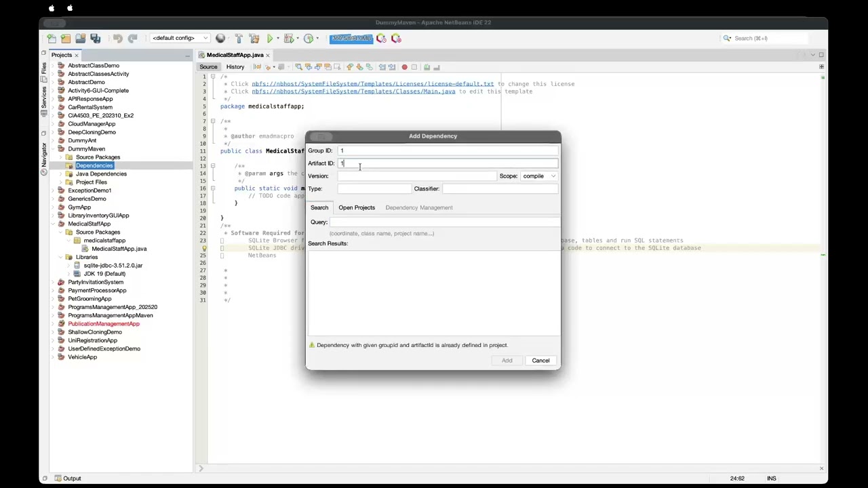Open the default config dropdown
This screenshot has height=488, width=868.
click(x=180, y=39)
